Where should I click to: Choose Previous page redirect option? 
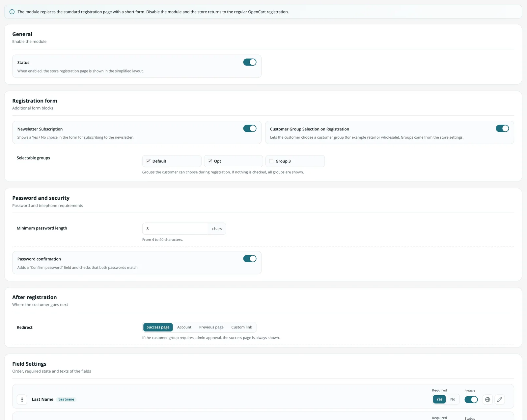point(211,327)
